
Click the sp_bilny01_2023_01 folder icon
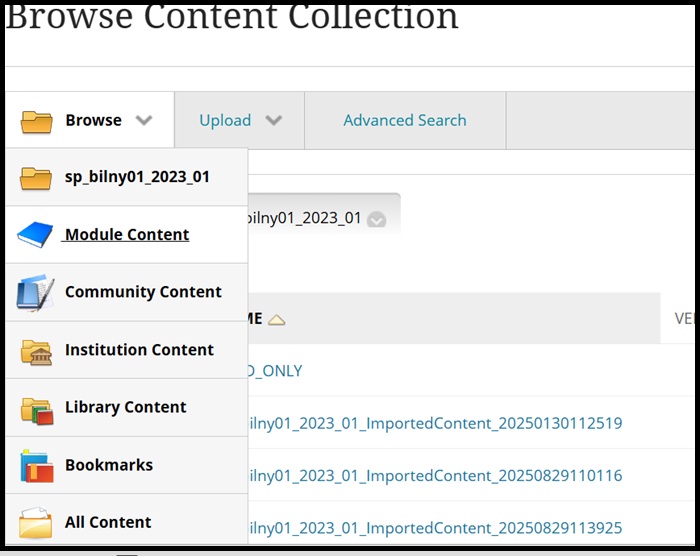[36, 178]
